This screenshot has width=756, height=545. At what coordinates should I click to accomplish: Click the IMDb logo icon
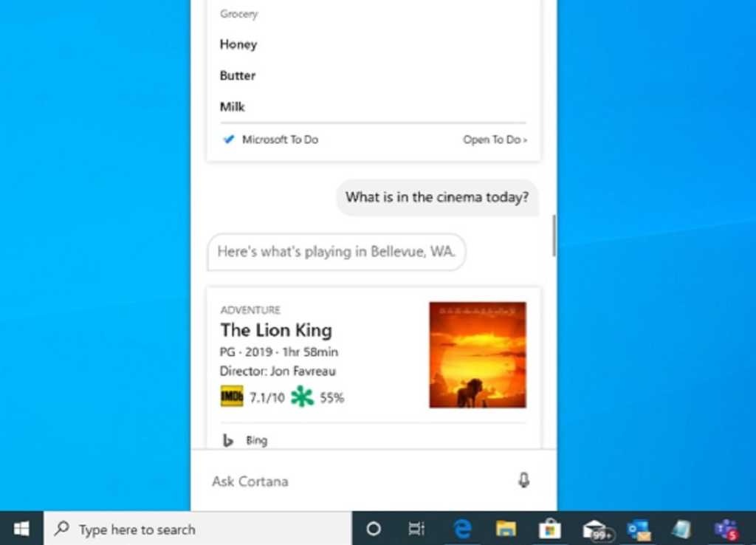click(x=232, y=397)
